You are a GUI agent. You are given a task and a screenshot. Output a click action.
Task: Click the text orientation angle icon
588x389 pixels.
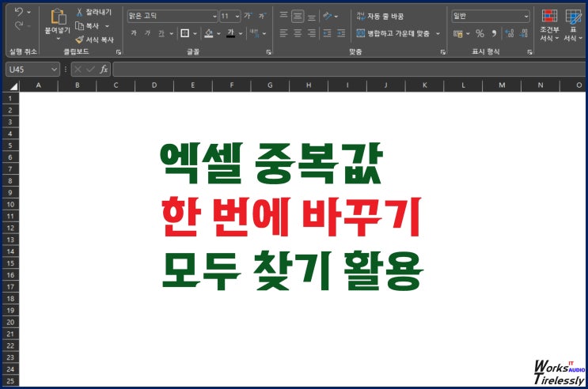328,16
